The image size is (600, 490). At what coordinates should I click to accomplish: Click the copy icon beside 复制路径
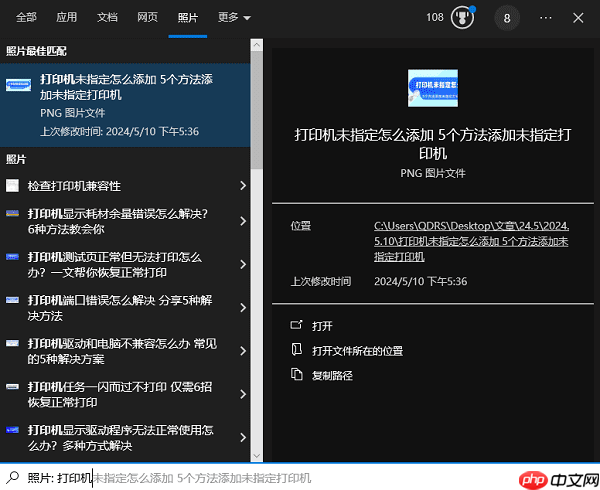click(x=297, y=374)
